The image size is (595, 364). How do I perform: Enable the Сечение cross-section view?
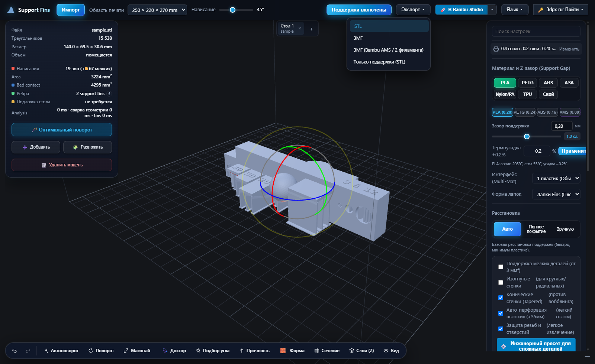[327, 351]
